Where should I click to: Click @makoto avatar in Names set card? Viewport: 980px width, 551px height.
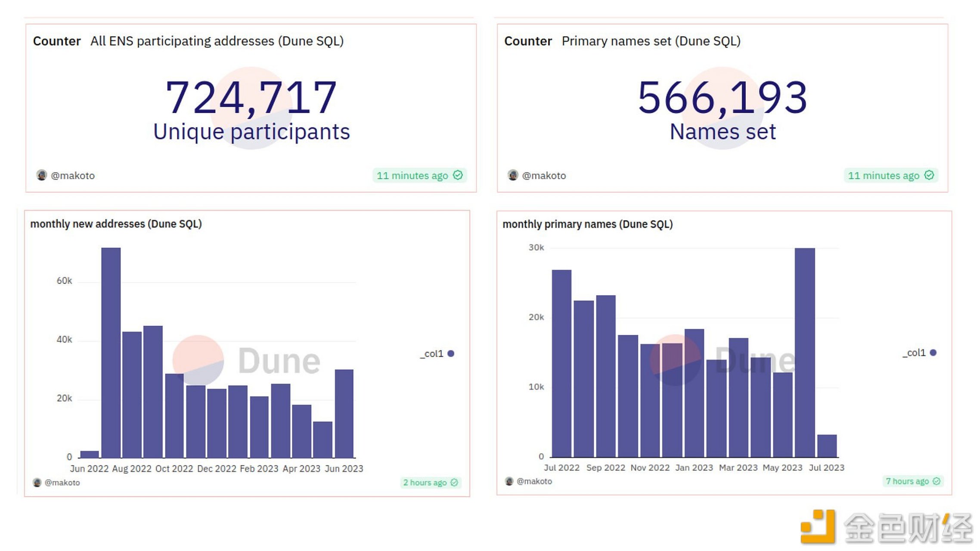pos(513,175)
